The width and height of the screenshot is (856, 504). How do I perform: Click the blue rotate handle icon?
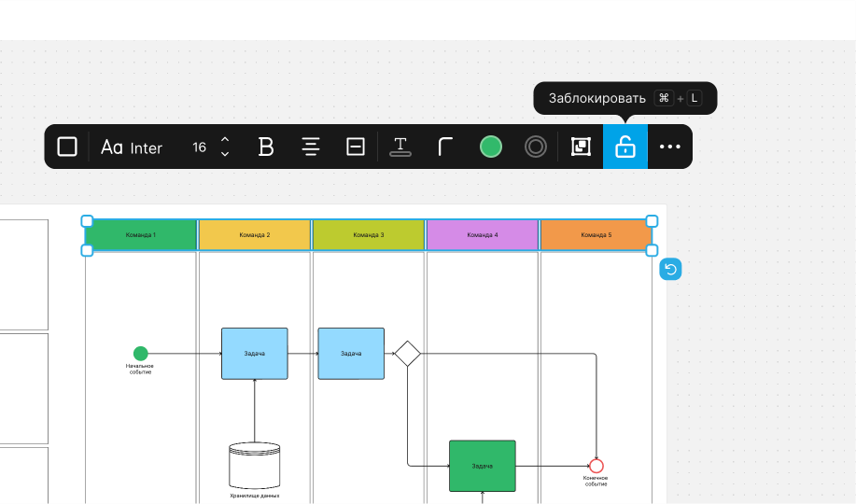[x=670, y=270]
